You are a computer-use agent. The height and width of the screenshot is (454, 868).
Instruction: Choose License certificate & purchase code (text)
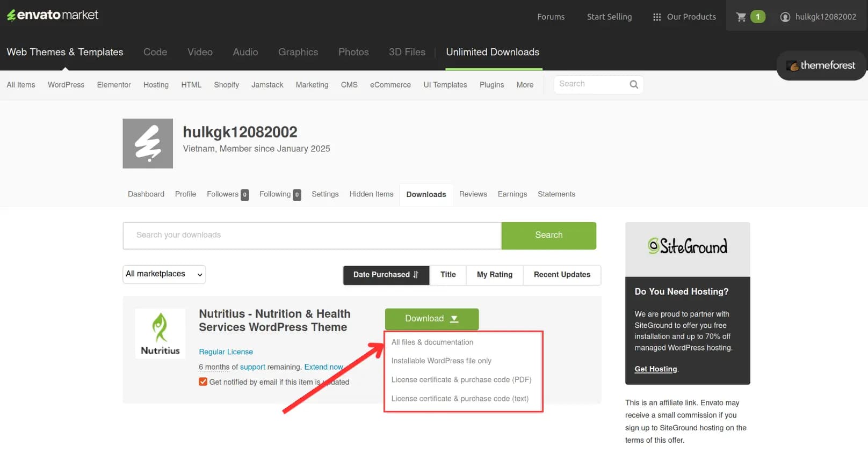460,399
